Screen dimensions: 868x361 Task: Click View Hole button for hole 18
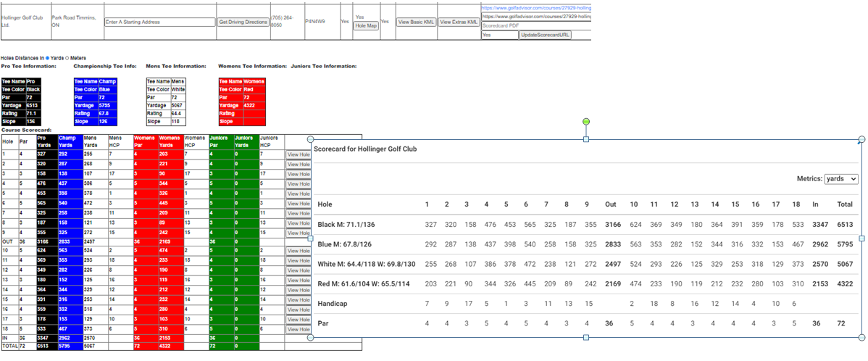tap(298, 329)
